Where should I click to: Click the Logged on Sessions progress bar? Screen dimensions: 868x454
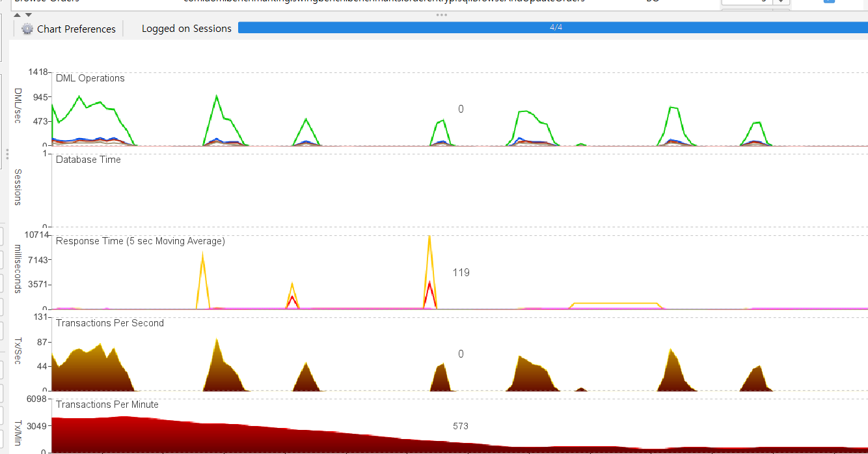point(553,27)
